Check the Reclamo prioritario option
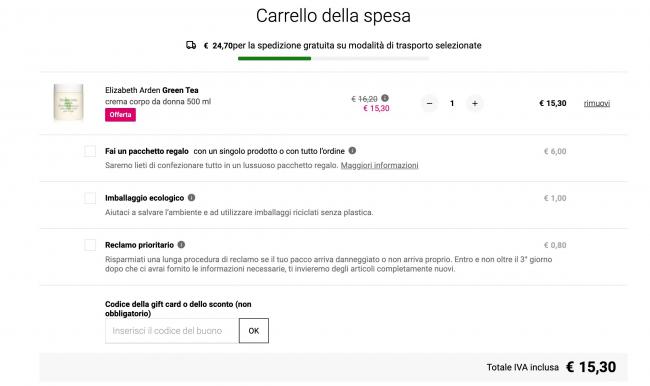Screen dimensions: 650x386 pyautogui.click(x=90, y=245)
